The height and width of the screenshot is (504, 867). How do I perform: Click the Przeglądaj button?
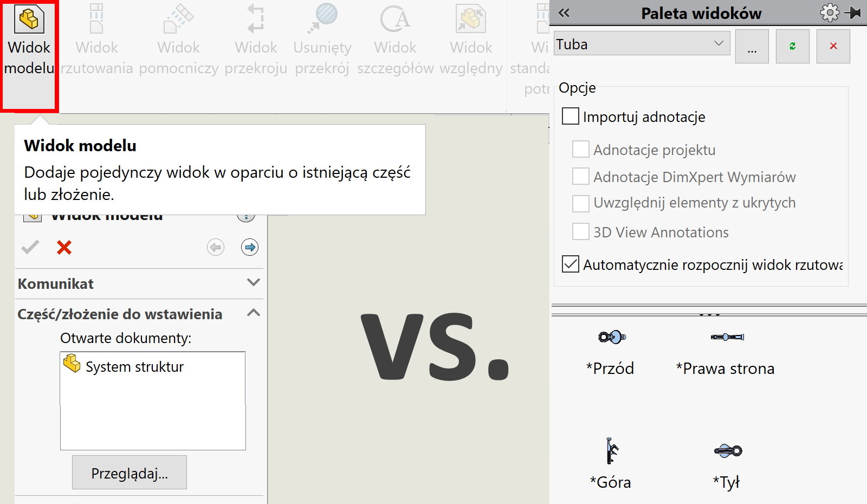pyautogui.click(x=129, y=472)
